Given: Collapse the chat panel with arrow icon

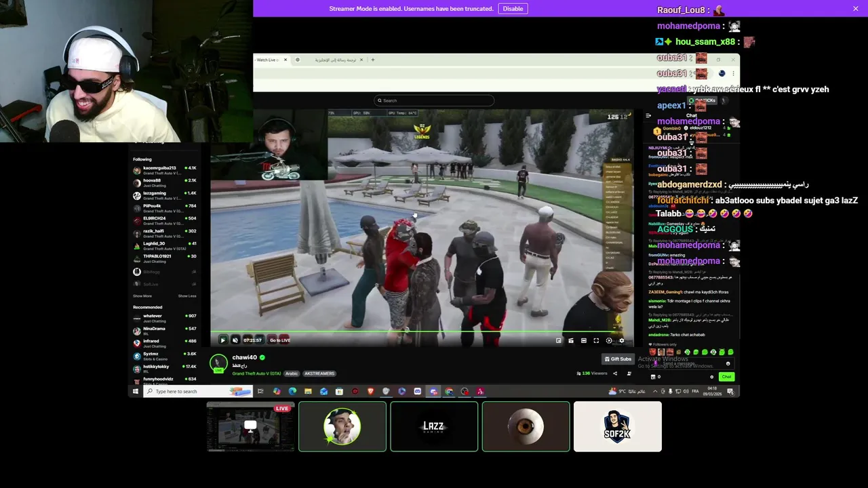Looking at the screenshot, I should (648, 116).
